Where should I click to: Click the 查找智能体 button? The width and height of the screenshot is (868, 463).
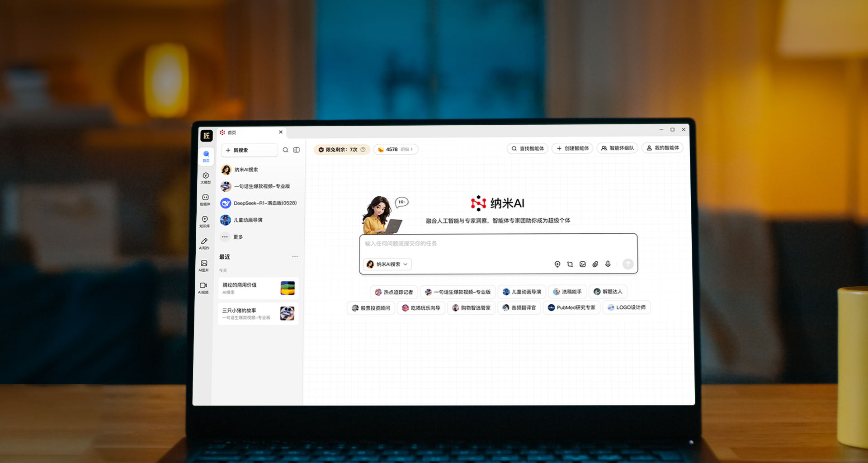(x=528, y=148)
